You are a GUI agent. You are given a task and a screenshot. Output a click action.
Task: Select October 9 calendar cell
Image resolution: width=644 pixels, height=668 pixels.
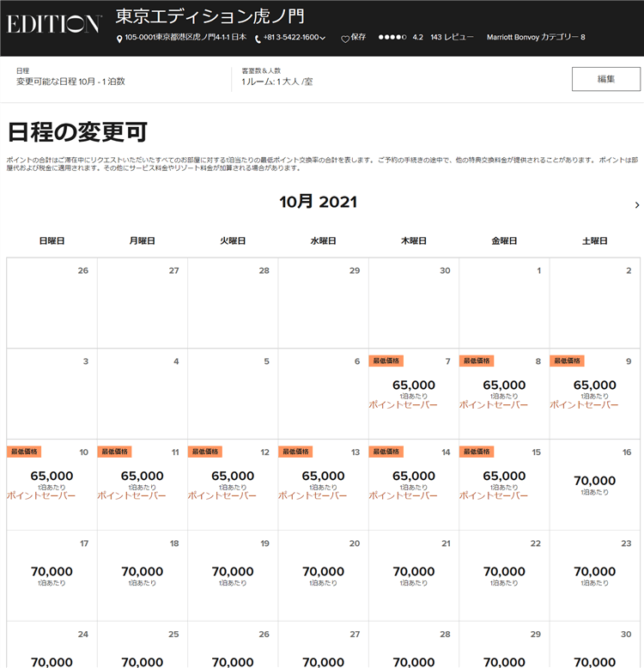pos(594,393)
